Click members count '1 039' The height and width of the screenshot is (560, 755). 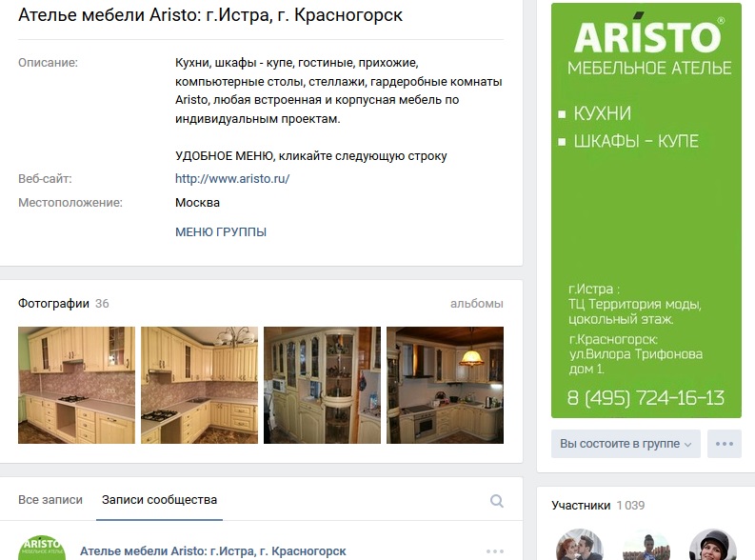click(631, 506)
